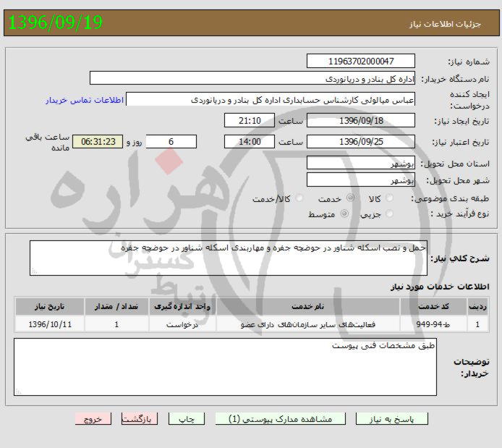This screenshot has height=448, width=502.
Task: Click unit cell درخواست
Action: 182,324
